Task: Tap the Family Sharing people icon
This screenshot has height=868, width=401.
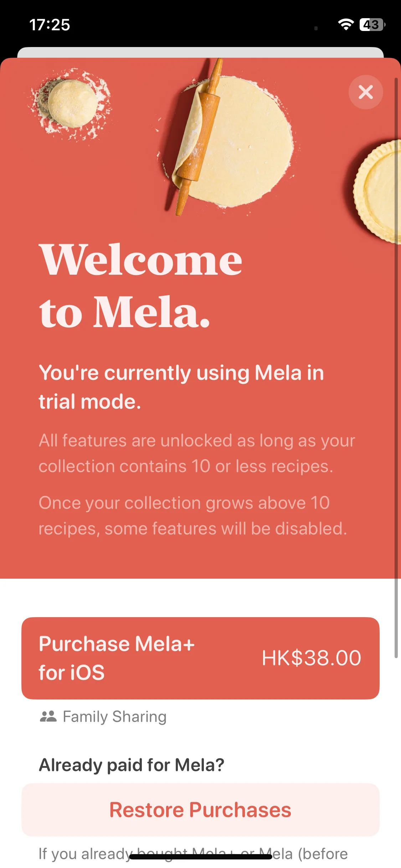Action: tap(48, 717)
